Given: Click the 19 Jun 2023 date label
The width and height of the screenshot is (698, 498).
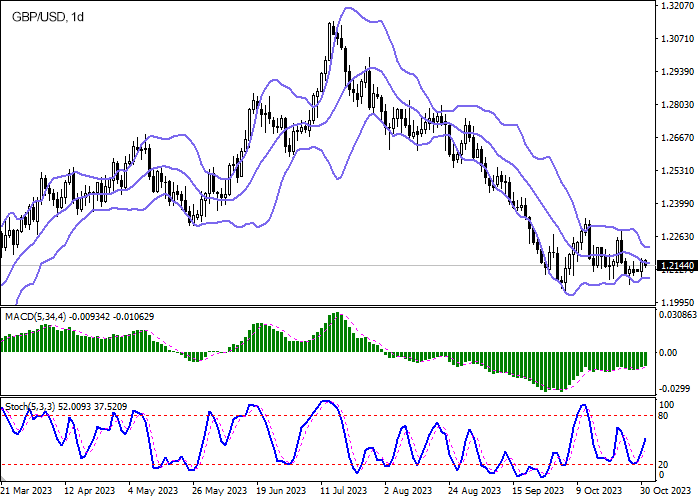Looking at the screenshot, I should (280, 491).
